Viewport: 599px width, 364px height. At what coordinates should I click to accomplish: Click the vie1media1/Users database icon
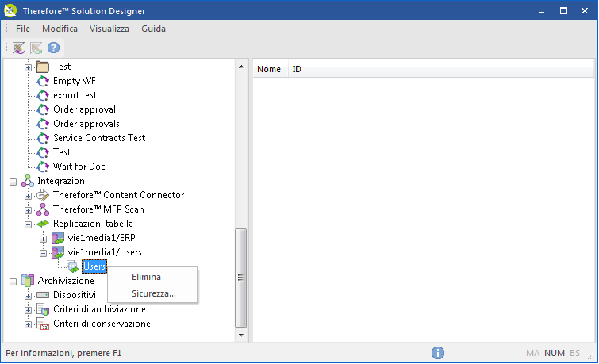[x=58, y=252]
